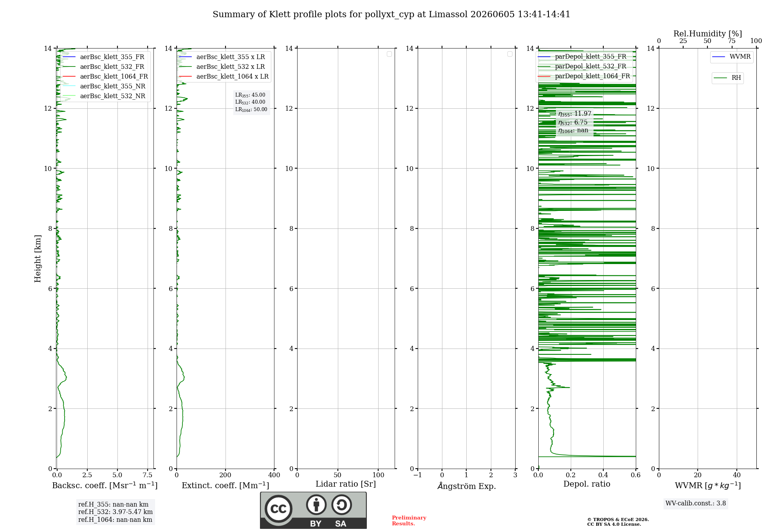Click the 'η355: 11.97' annotation
The width and height of the screenshot is (783, 532).
click(575, 114)
